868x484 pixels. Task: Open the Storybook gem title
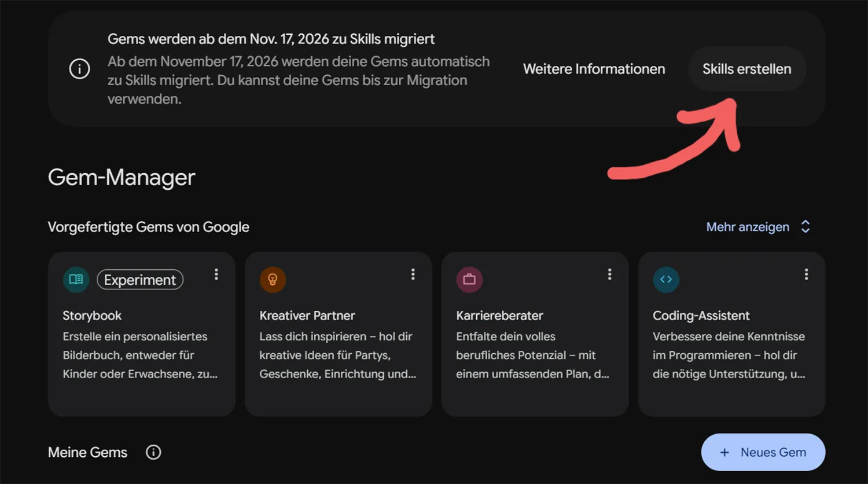point(92,316)
